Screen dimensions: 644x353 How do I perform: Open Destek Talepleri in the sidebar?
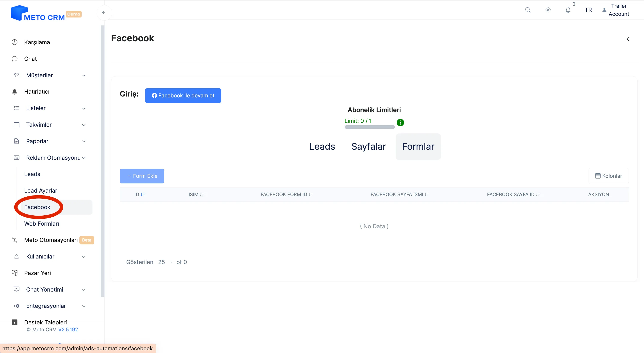pyautogui.click(x=45, y=322)
